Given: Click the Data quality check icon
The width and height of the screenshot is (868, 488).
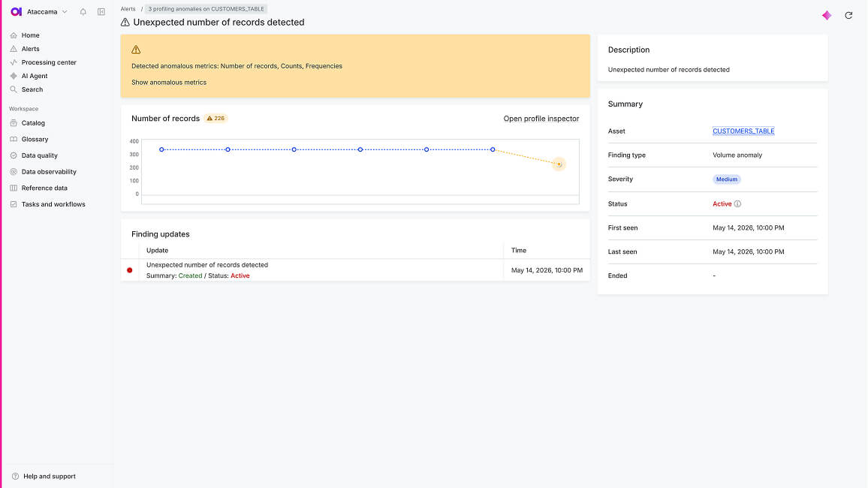Looking at the screenshot, I should click(14, 155).
